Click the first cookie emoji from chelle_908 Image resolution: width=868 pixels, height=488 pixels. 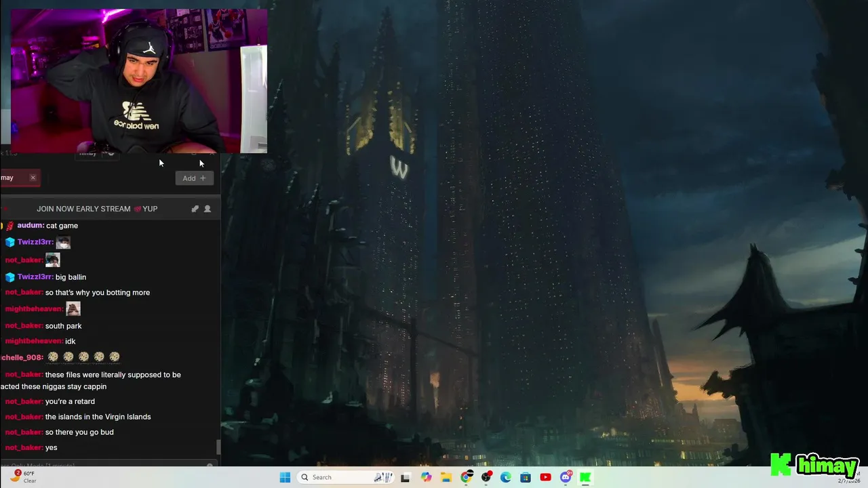click(53, 357)
